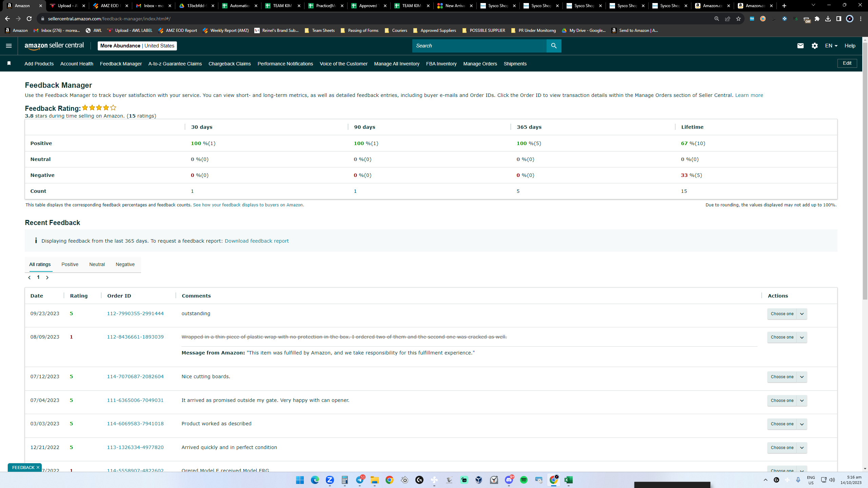Viewport: 868px width, 488px height.
Task: Open File Explorer from taskbar
Action: coord(375,480)
